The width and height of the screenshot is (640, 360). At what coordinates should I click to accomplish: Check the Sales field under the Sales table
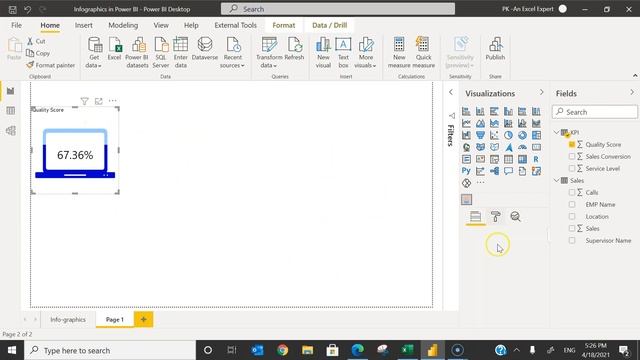(572, 229)
